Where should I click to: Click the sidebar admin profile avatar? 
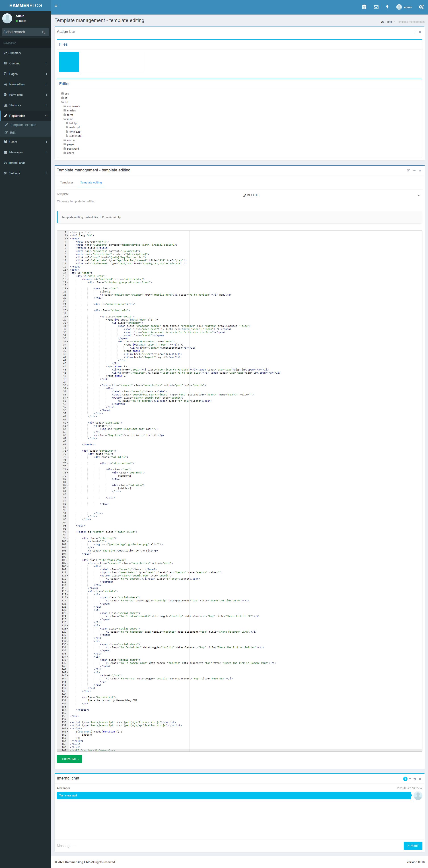[x=7, y=18]
